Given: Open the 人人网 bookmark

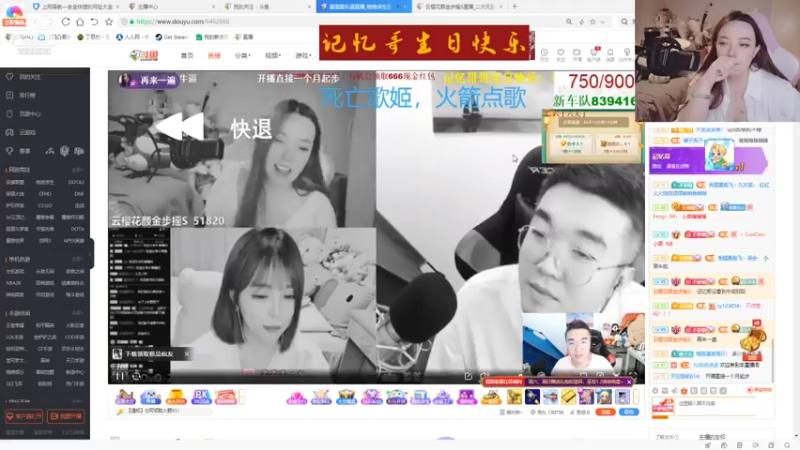Looking at the screenshot, I should point(132,37).
